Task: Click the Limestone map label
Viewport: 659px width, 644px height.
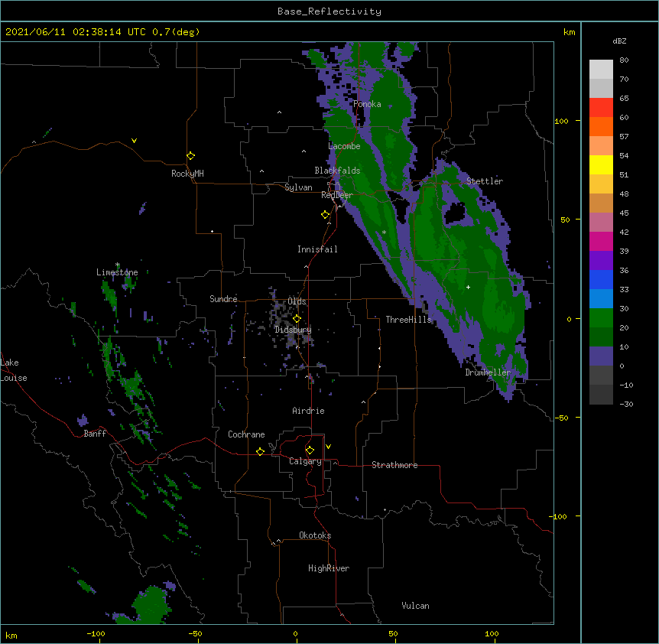Action: [x=117, y=272]
